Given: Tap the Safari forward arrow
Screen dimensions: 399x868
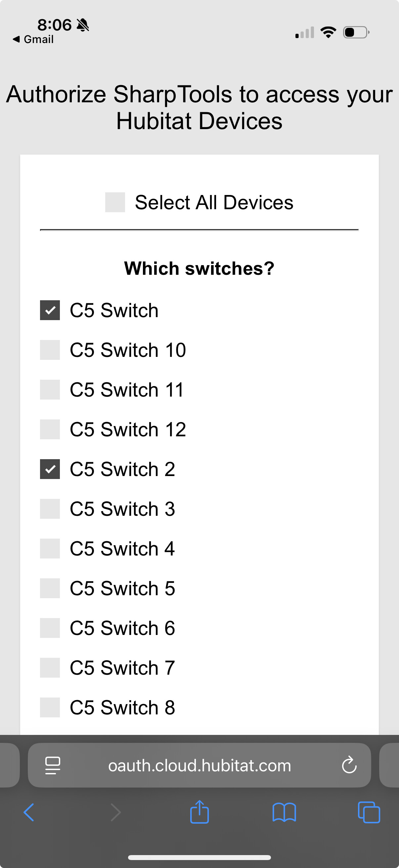Looking at the screenshot, I should (x=115, y=812).
